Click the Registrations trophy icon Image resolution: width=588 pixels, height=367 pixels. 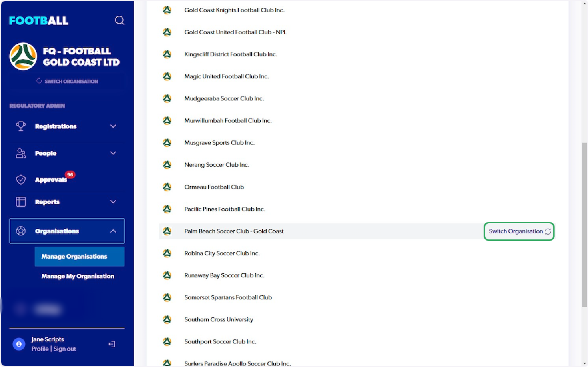click(x=21, y=126)
